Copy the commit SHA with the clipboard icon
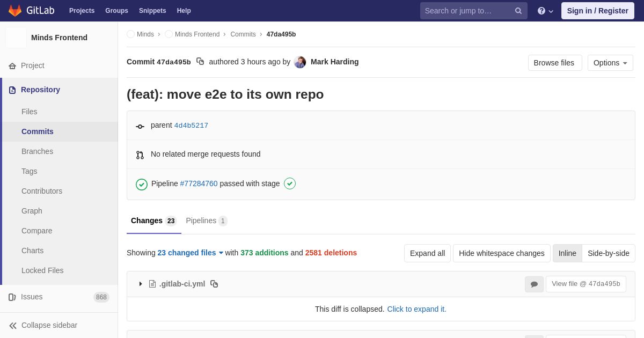The image size is (644, 338). coord(200,62)
